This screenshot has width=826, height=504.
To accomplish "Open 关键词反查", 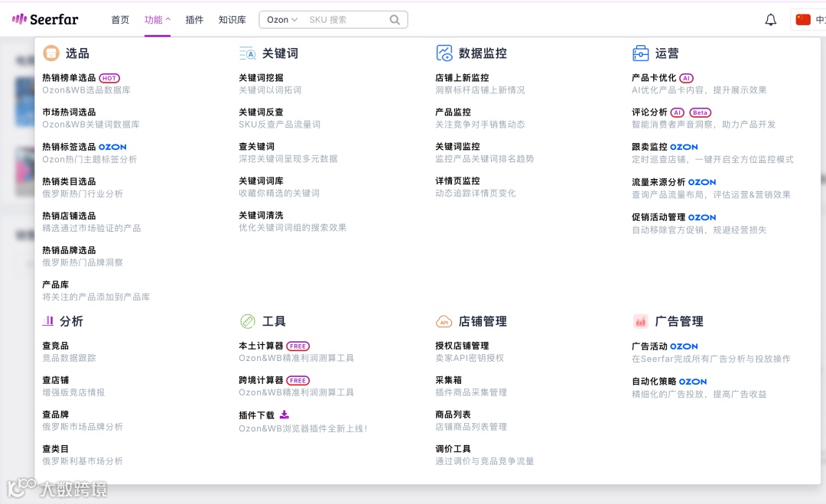I will coord(261,112).
